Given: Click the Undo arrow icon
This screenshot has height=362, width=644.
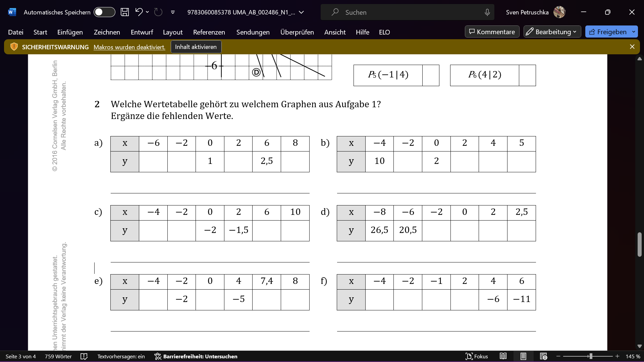Looking at the screenshot, I should [139, 12].
